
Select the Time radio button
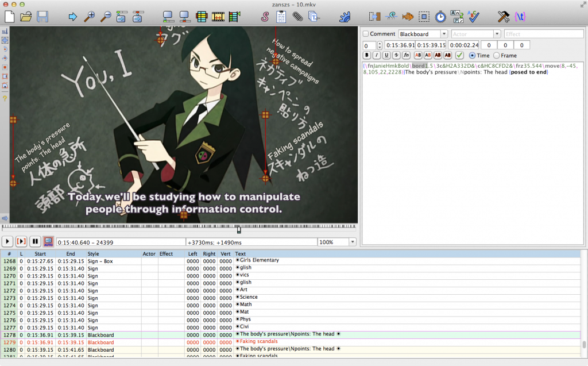tap(473, 56)
